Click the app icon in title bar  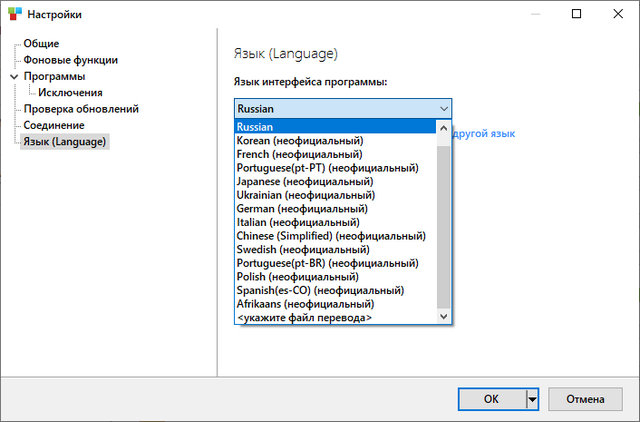coord(13,14)
